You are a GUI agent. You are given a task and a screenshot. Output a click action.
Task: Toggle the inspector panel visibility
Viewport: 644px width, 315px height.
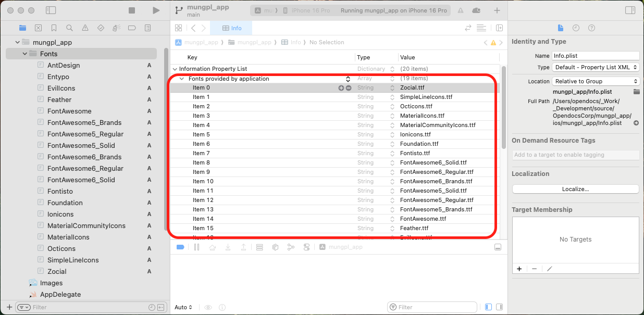(x=630, y=10)
